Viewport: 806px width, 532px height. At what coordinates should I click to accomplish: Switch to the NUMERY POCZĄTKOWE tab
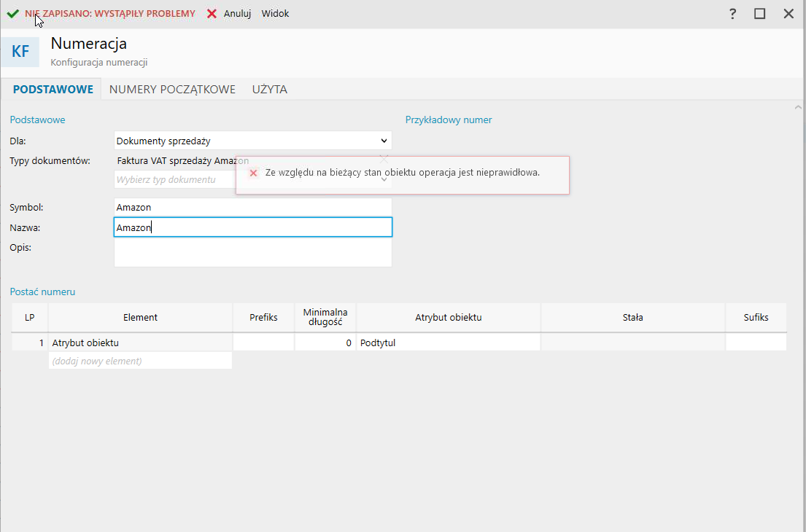[x=172, y=90]
